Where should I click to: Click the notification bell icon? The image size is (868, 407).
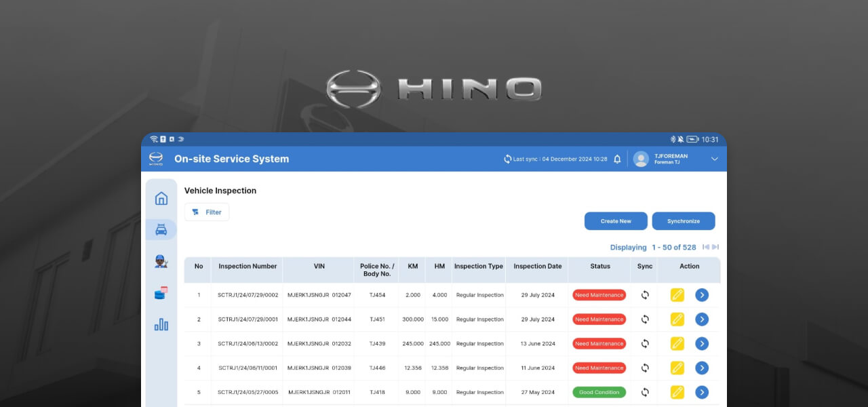[x=617, y=159]
